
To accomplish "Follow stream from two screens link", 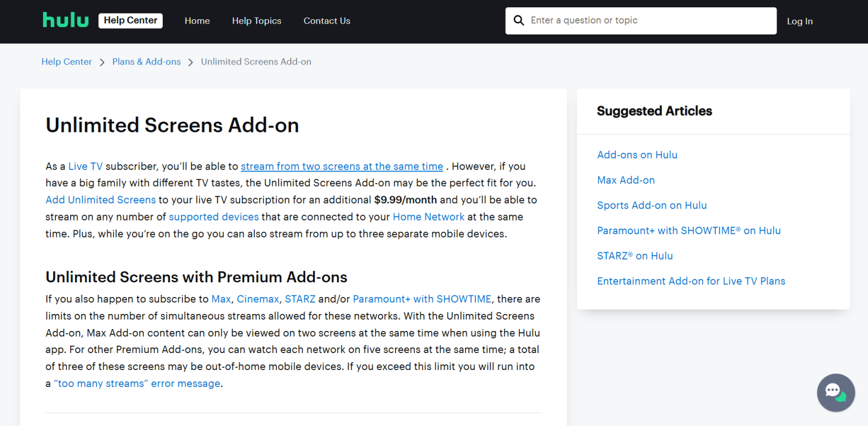I will [342, 166].
